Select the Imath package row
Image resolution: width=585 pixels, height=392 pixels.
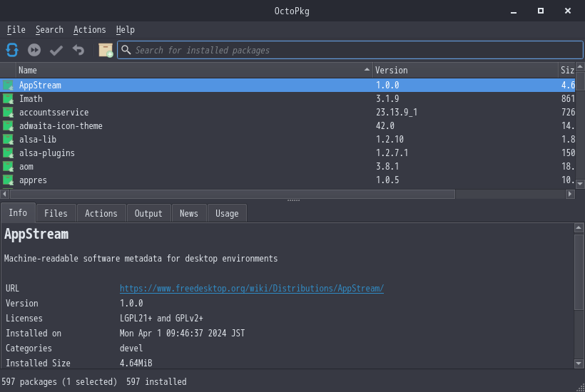tap(288, 99)
